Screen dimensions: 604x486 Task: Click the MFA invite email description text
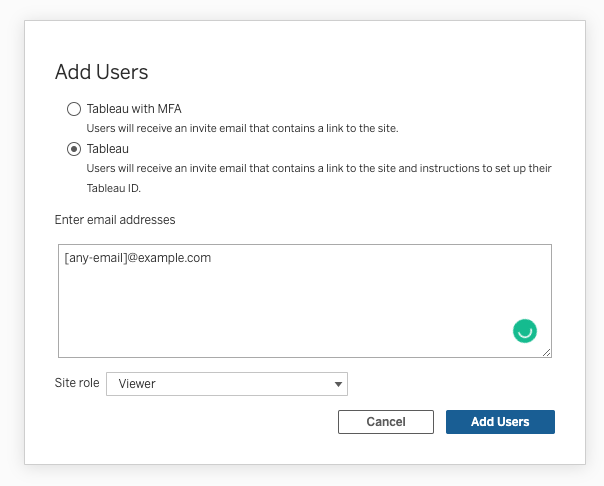point(242,128)
